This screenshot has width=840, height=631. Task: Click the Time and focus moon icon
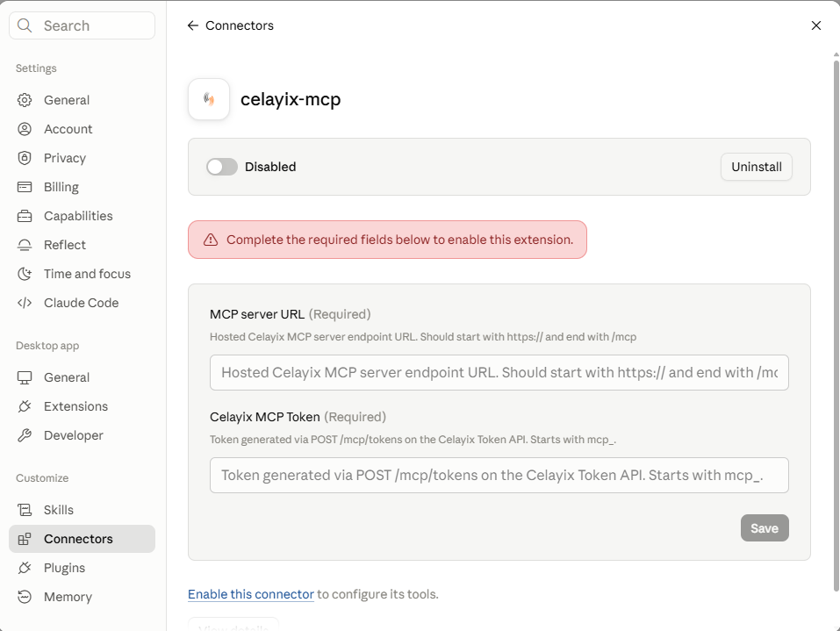(25, 274)
